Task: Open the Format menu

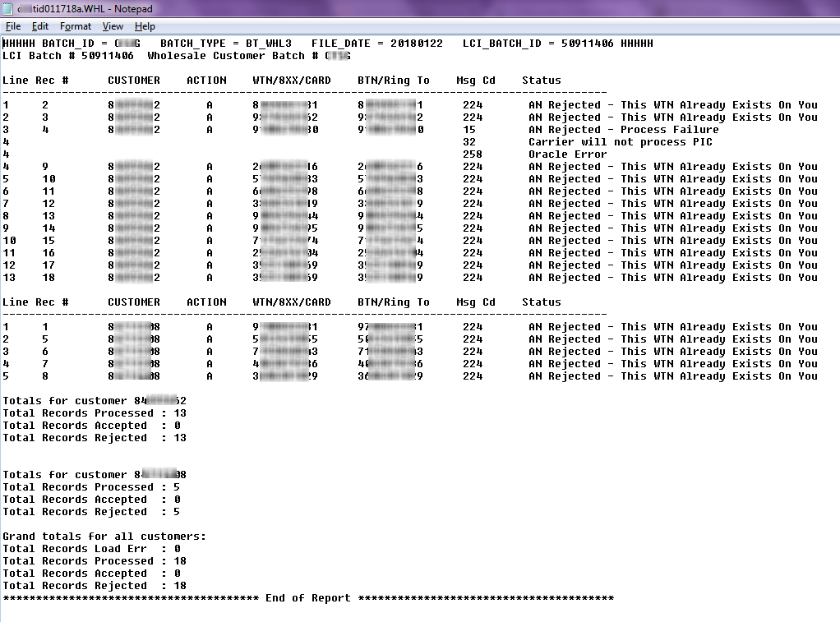Action: pyautogui.click(x=75, y=26)
